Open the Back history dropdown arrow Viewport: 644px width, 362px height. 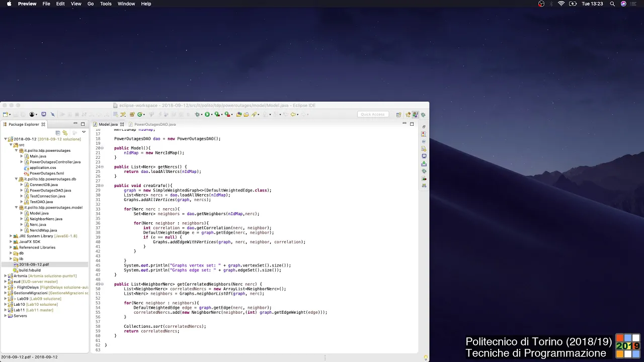298,115
